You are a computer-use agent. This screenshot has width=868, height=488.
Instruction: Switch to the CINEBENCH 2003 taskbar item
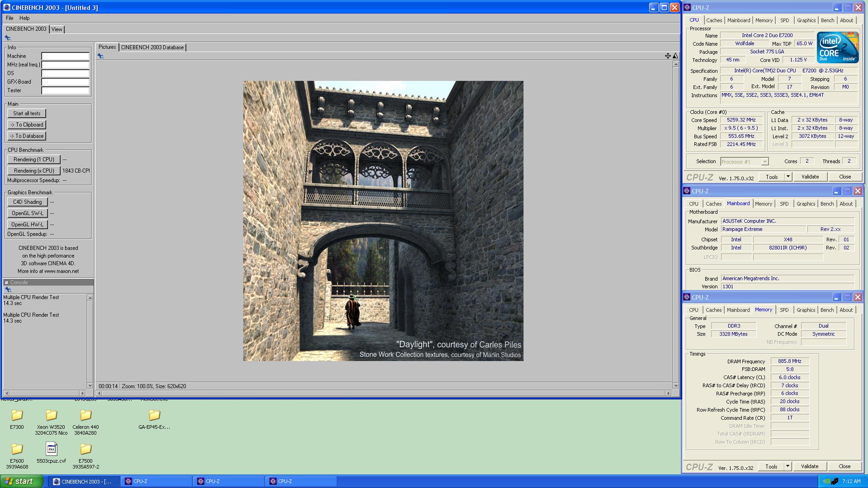[x=84, y=481]
